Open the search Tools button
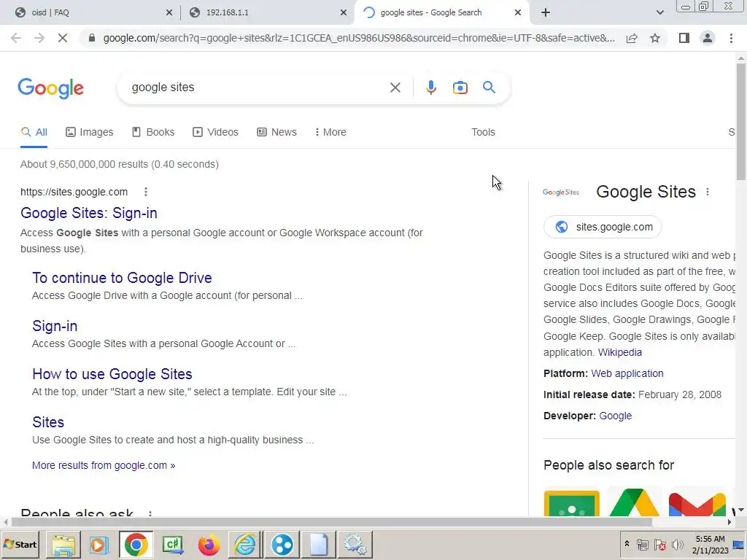The height and width of the screenshot is (560, 747). click(483, 133)
